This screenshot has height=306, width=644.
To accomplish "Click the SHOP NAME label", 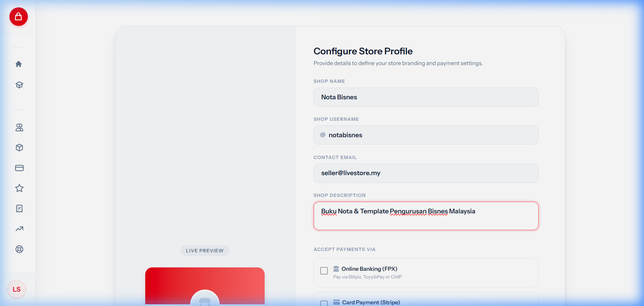I will coord(329,81).
